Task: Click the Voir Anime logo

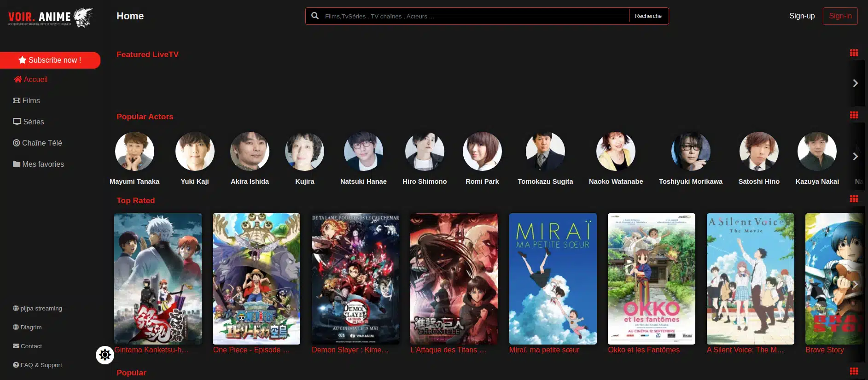Action: click(50, 18)
